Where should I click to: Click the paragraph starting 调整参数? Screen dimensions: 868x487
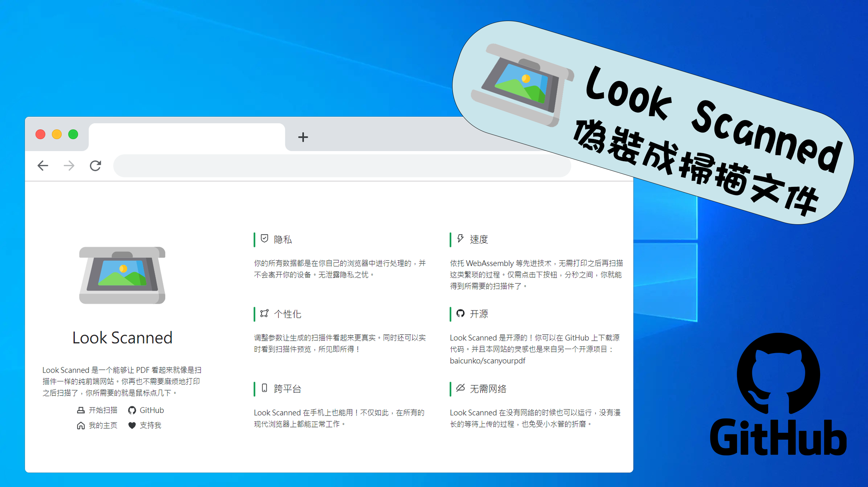[340, 343]
